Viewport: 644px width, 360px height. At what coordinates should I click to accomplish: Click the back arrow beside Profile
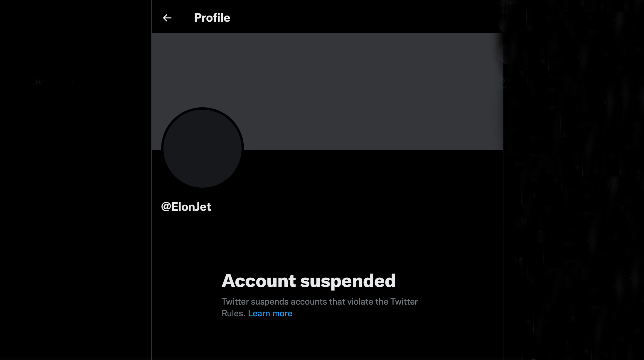coord(167,18)
